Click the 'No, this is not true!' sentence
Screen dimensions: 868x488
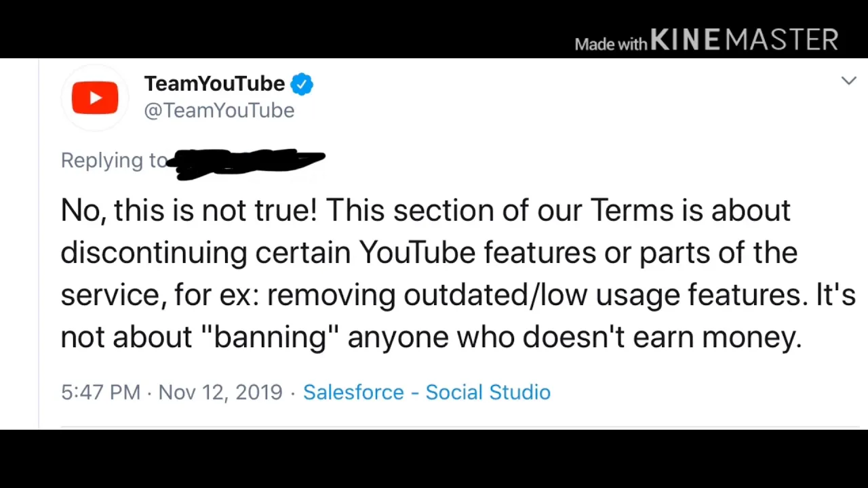point(189,211)
